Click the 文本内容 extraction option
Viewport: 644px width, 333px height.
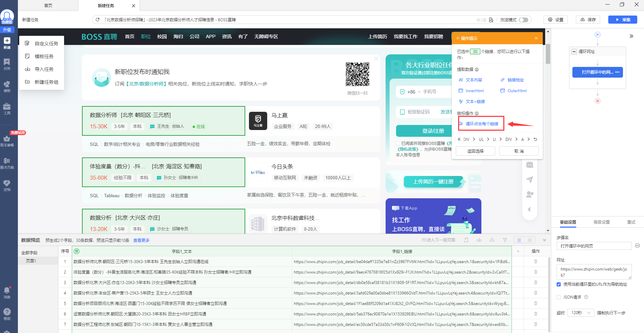470,80
